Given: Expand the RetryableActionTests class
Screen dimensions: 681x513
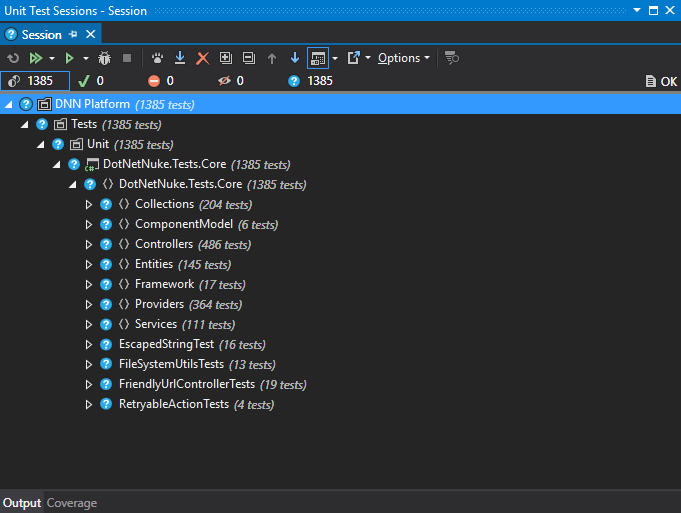Looking at the screenshot, I should (x=89, y=404).
